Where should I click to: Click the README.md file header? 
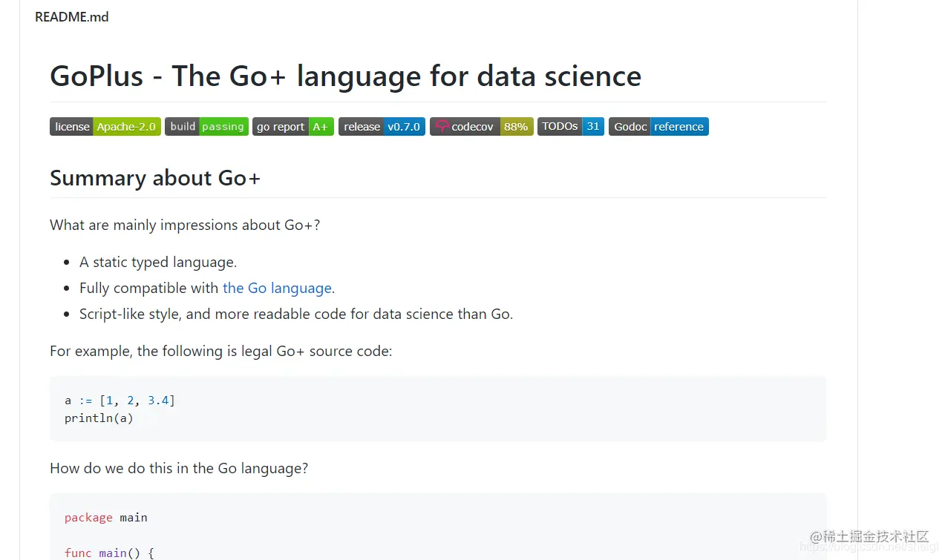point(72,16)
